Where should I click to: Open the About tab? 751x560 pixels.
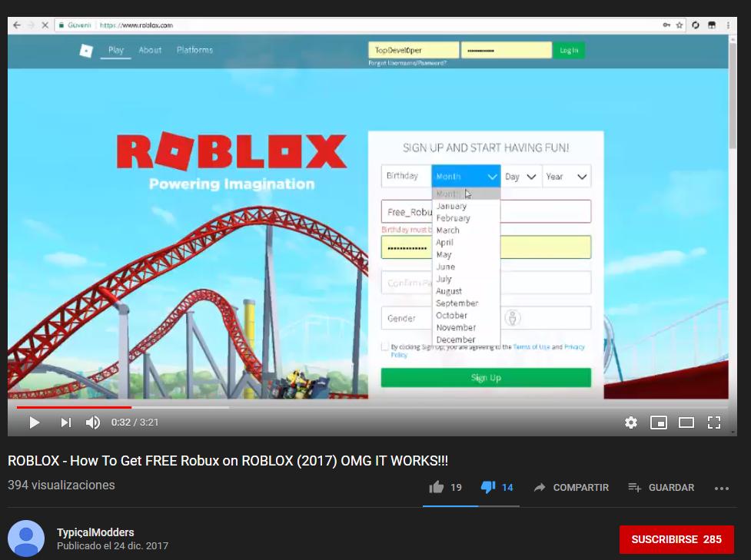pyautogui.click(x=150, y=50)
